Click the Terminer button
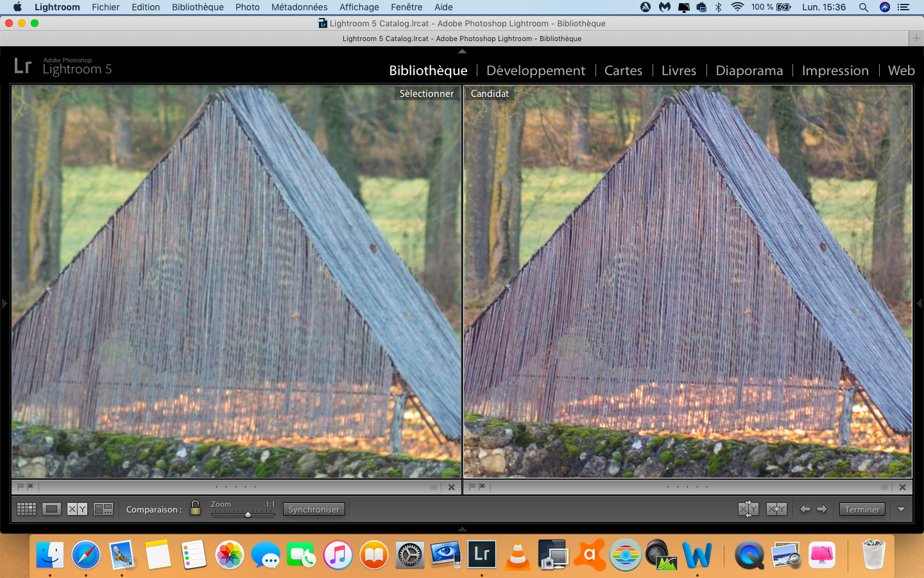The width and height of the screenshot is (924, 578). [x=862, y=509]
